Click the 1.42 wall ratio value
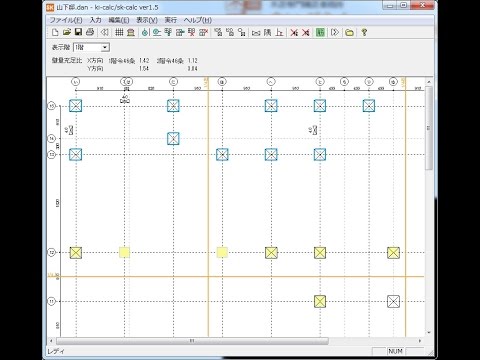The width and height of the screenshot is (480, 360). click(144, 61)
